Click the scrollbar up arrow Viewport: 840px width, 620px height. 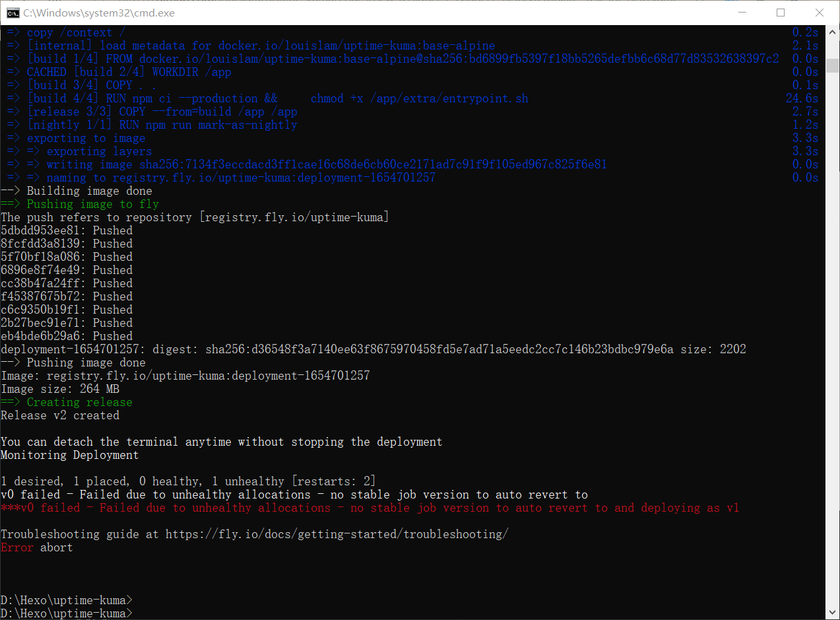[x=832, y=31]
